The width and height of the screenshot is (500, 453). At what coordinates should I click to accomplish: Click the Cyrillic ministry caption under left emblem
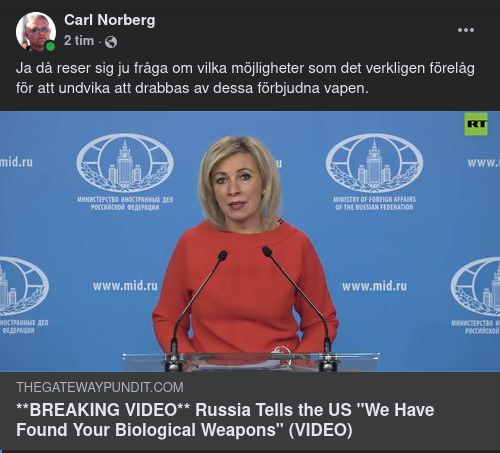125,203
